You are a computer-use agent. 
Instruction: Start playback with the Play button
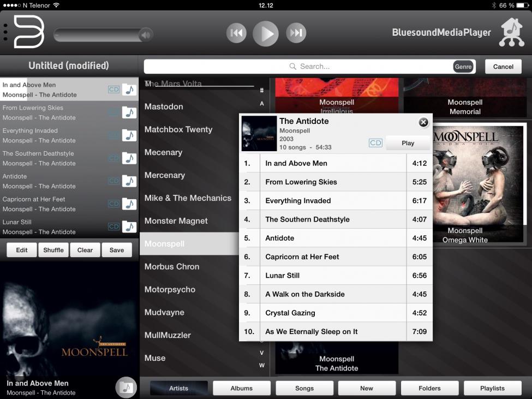click(x=266, y=33)
